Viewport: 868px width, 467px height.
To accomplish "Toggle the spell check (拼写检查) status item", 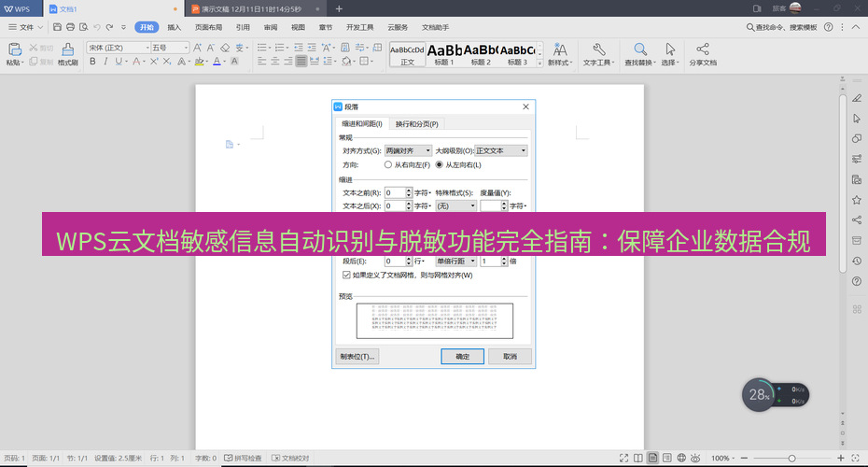I will (243, 459).
